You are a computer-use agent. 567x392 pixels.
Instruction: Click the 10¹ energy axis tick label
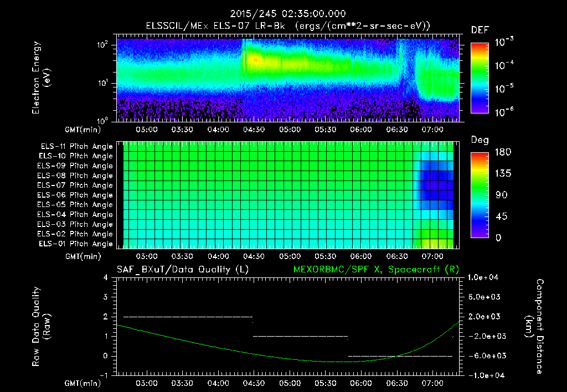[x=102, y=83]
